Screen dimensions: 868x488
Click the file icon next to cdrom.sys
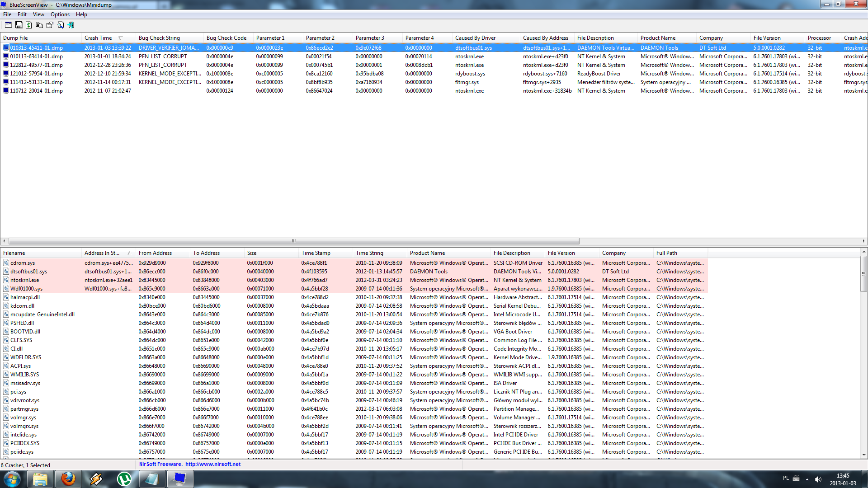(6, 263)
